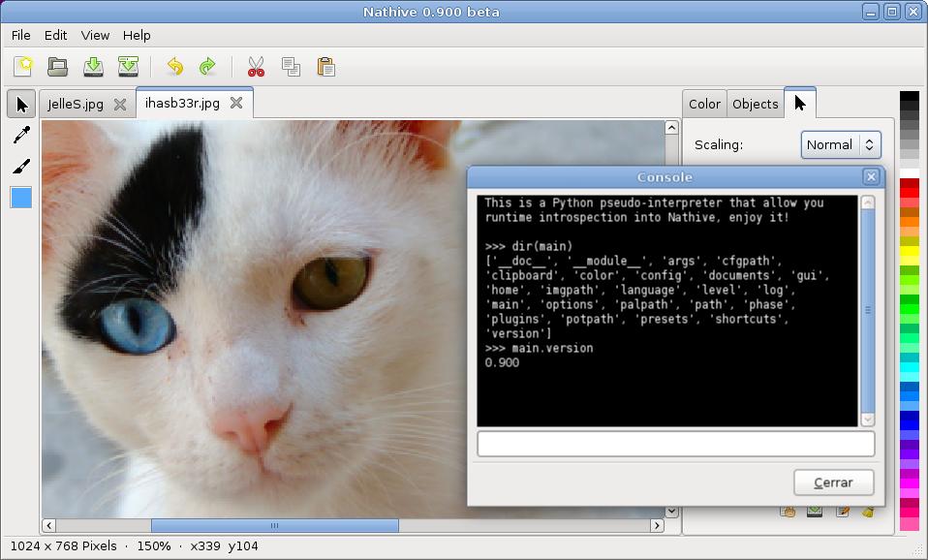Click the '>>> dir(main)' console line
The image size is (928, 560).
pyautogui.click(x=529, y=246)
